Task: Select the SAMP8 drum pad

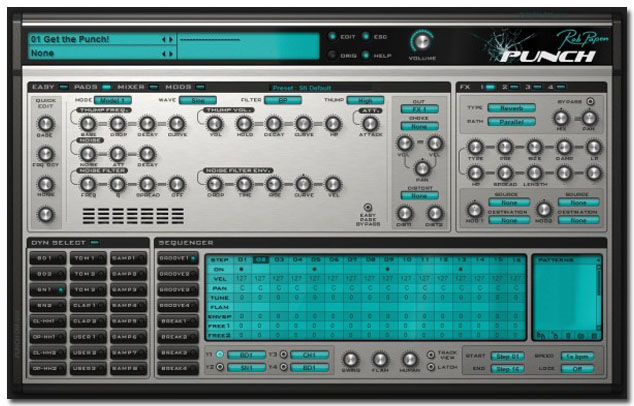Action: [x=129, y=368]
